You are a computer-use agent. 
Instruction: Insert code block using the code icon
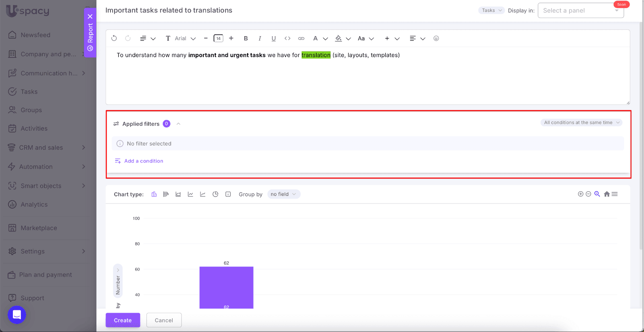coord(287,39)
